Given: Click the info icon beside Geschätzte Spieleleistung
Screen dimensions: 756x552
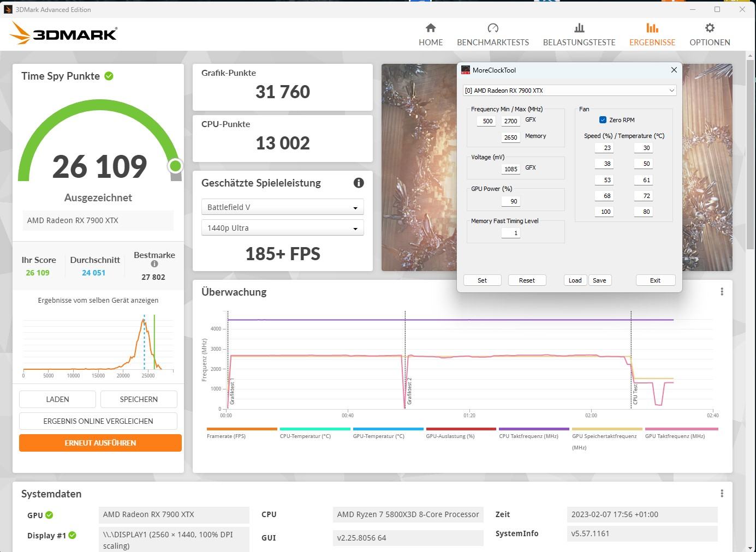Looking at the screenshot, I should [359, 183].
